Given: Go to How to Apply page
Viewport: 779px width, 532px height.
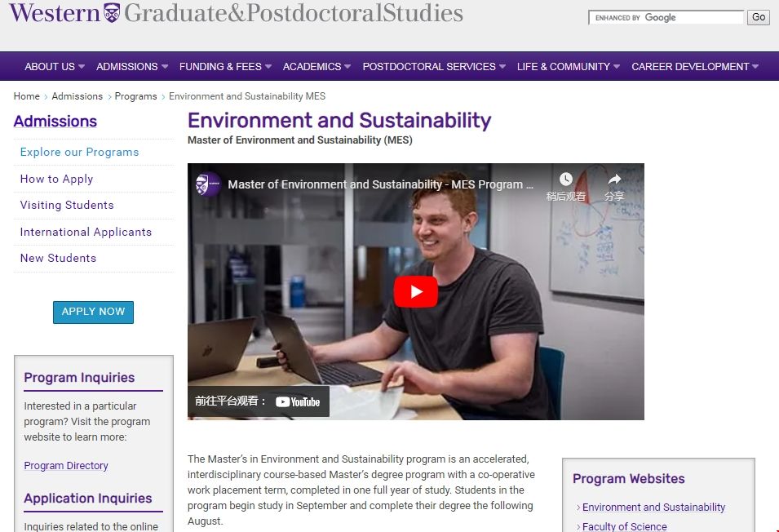Looking at the screenshot, I should [x=56, y=179].
